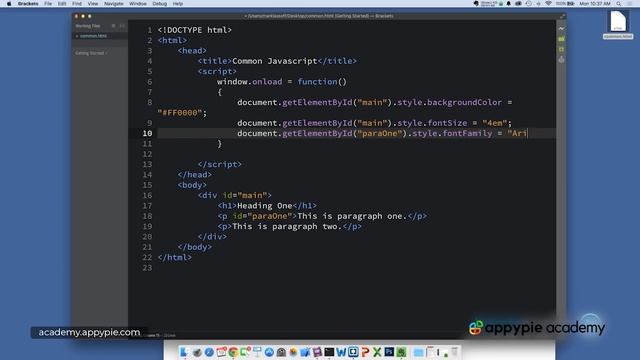Click the <!DOCTYPE html> declaration on line 1
Screen dimensions: 640x360
click(195, 30)
